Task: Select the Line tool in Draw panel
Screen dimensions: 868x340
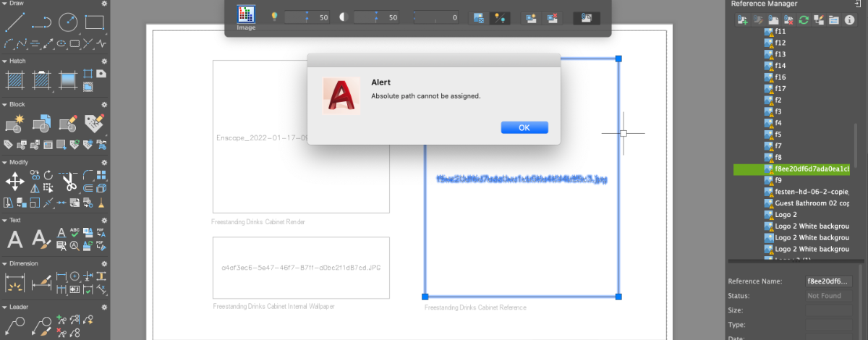Action: tap(15, 22)
